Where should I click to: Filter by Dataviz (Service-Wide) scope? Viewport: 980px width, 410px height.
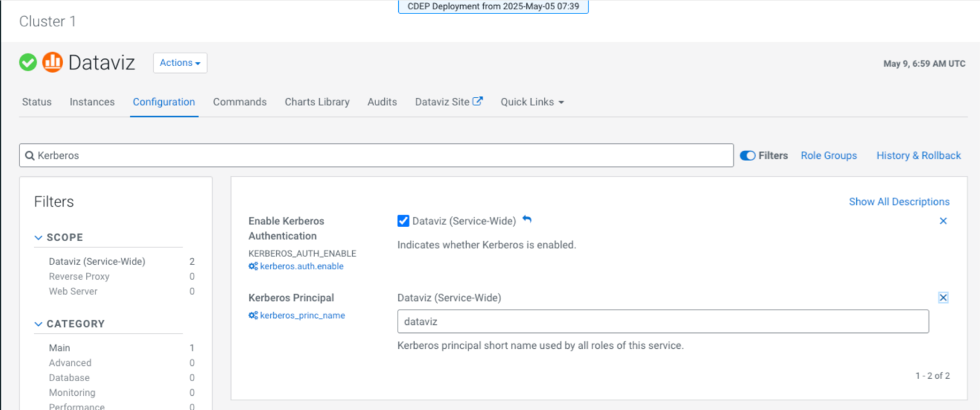pyautogui.click(x=97, y=261)
